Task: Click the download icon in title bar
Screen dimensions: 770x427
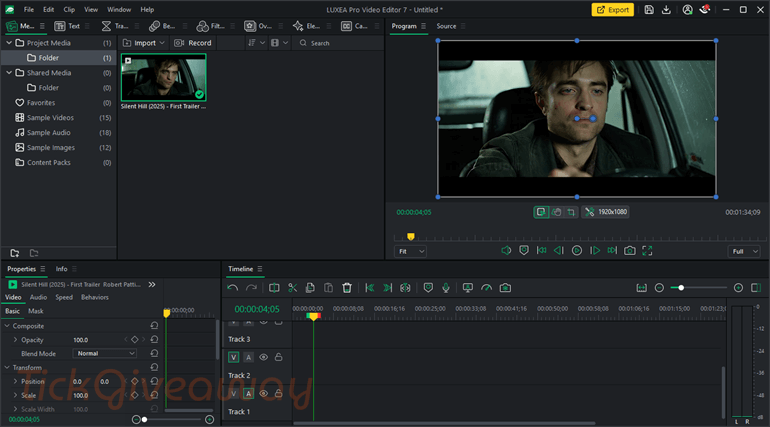Action: pos(666,10)
